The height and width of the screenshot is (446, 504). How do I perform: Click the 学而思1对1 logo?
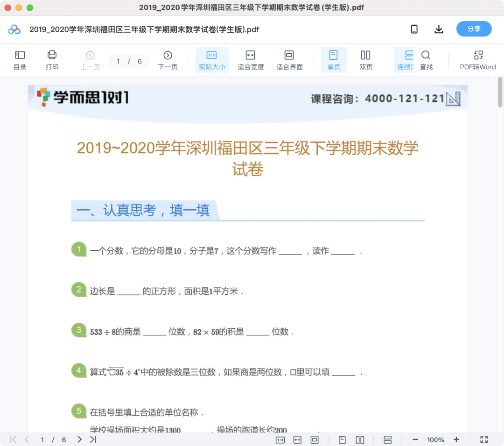83,97
